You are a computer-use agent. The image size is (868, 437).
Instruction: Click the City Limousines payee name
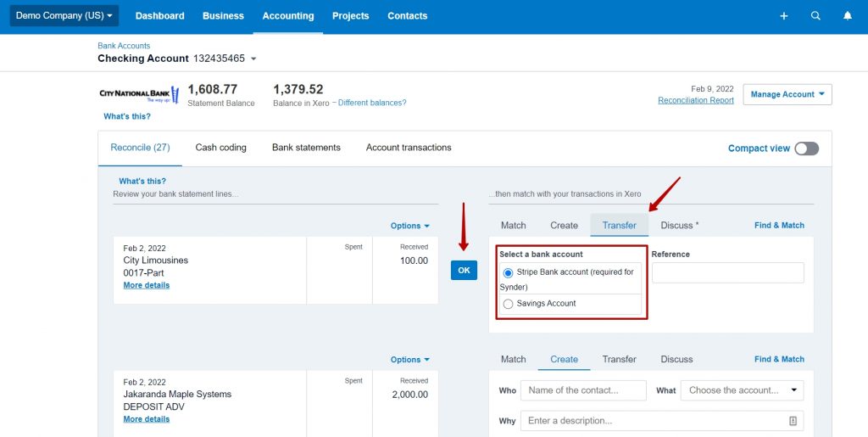point(156,261)
